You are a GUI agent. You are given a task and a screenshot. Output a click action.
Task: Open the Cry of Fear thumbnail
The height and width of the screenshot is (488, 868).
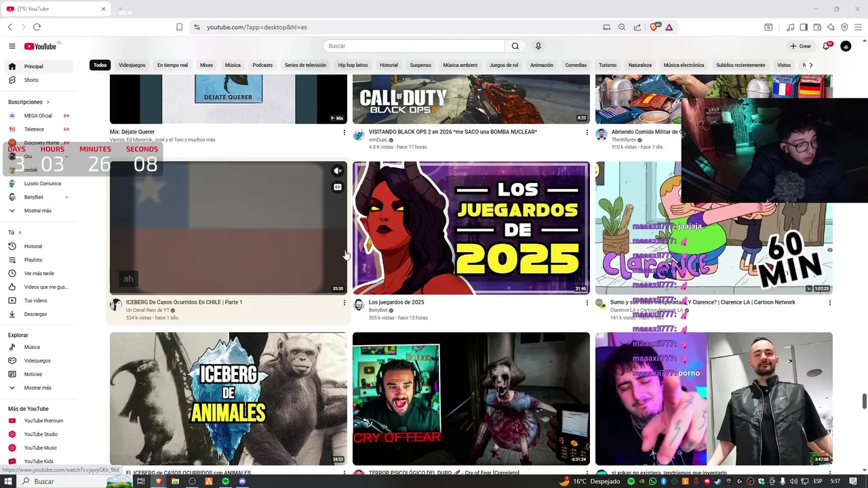click(x=471, y=399)
